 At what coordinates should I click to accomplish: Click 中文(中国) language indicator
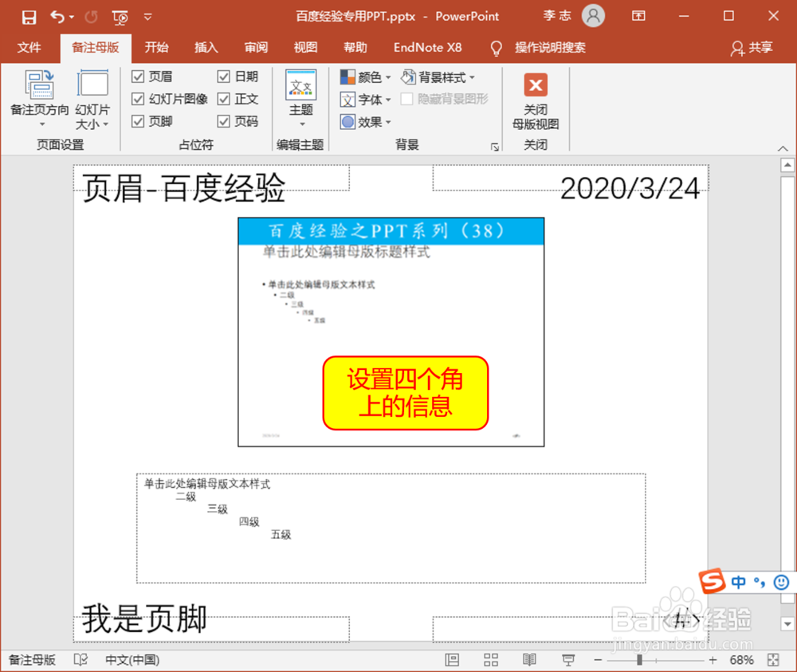pos(132,660)
